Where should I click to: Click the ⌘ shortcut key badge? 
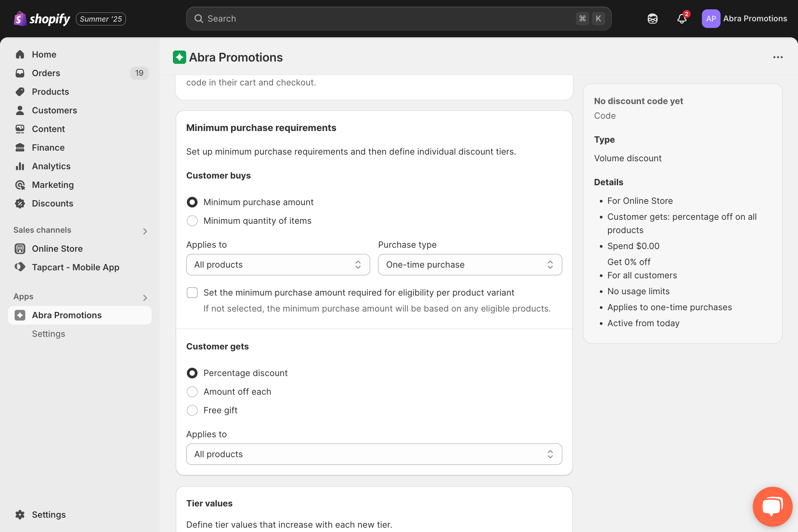(582, 19)
